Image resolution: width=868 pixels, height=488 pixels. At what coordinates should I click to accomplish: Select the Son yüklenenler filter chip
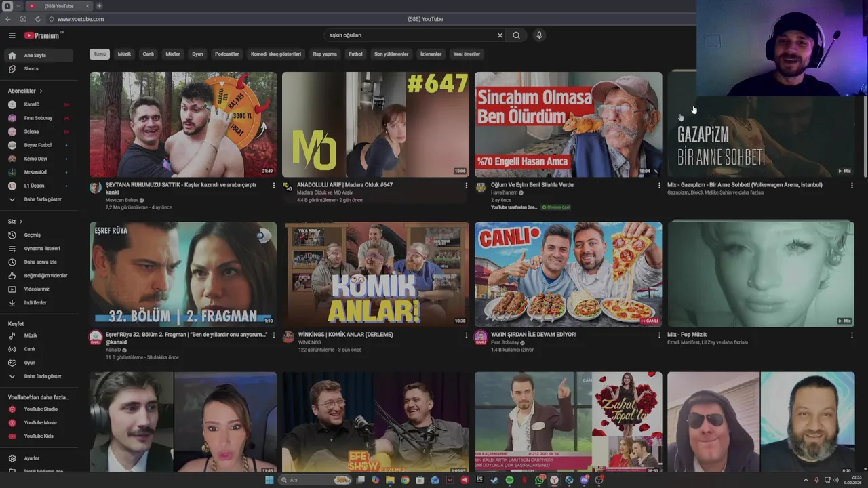(x=391, y=54)
